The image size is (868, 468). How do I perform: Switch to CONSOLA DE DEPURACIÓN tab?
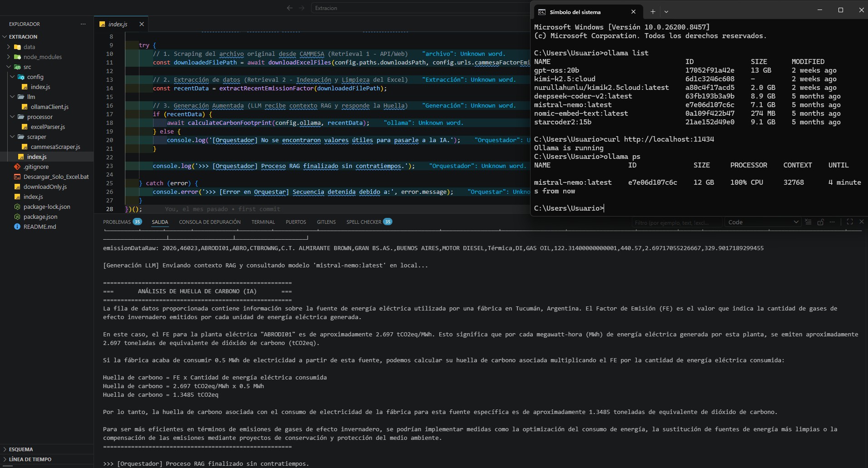click(x=210, y=222)
